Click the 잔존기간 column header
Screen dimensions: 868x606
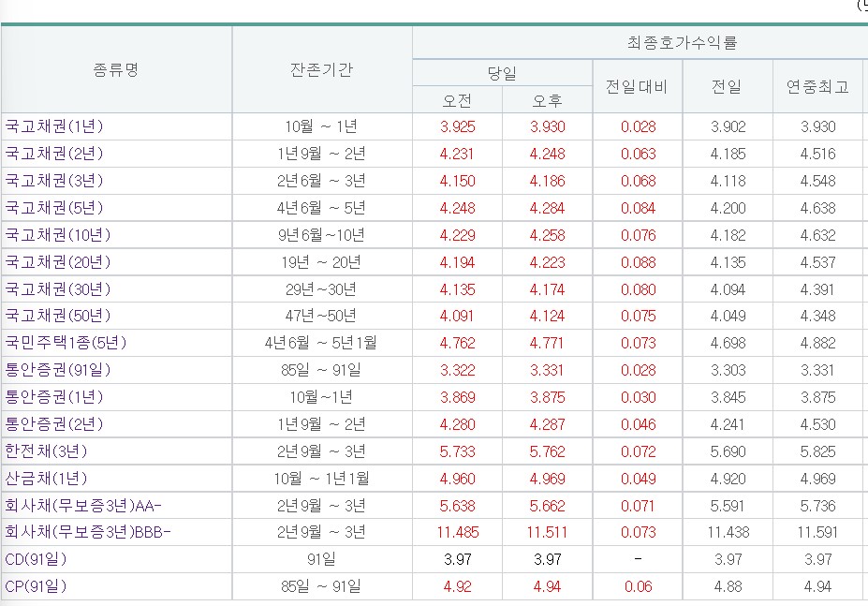321,70
